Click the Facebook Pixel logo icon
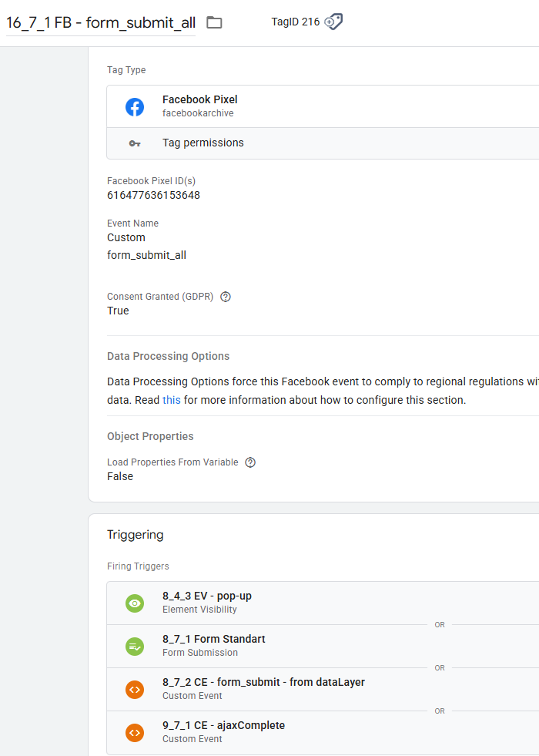 [135, 107]
